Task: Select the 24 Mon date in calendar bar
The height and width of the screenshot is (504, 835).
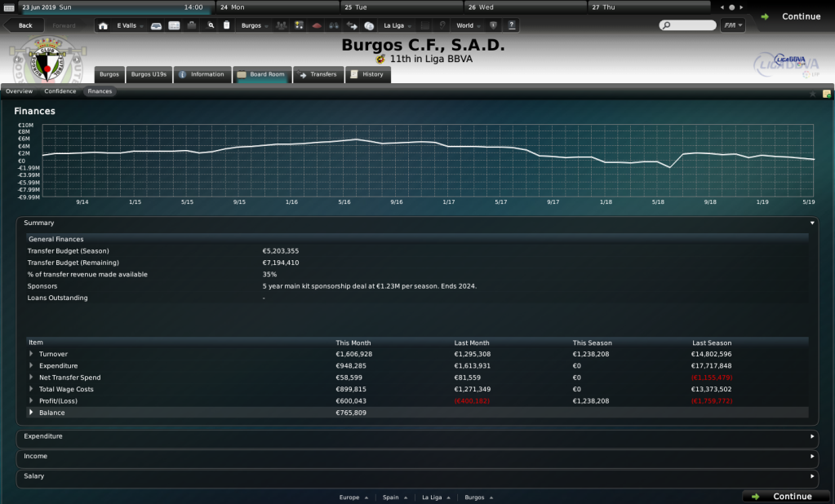Action: point(278,7)
